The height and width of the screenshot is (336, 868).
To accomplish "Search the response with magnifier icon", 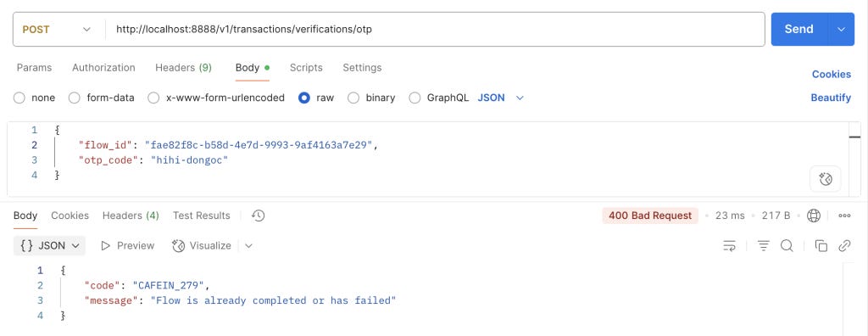I will 787,245.
